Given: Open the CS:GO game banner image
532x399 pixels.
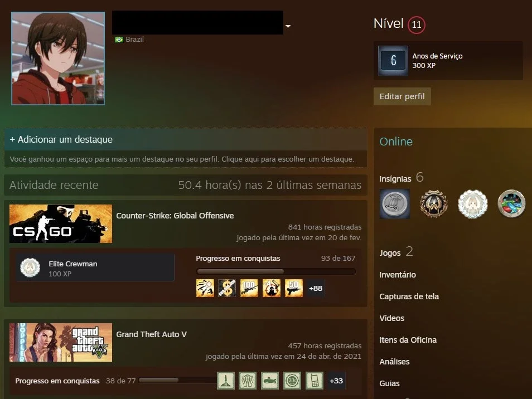Looking at the screenshot, I should point(61,223).
